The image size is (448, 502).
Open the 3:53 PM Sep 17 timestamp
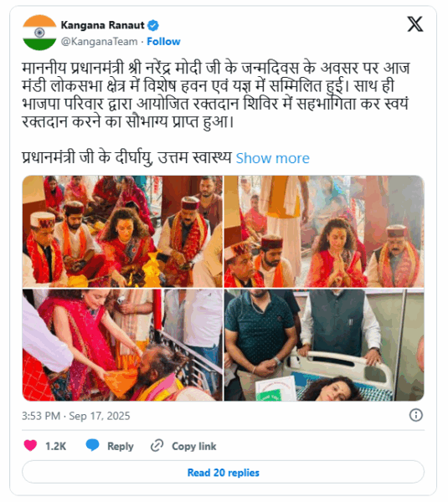[x=76, y=416]
